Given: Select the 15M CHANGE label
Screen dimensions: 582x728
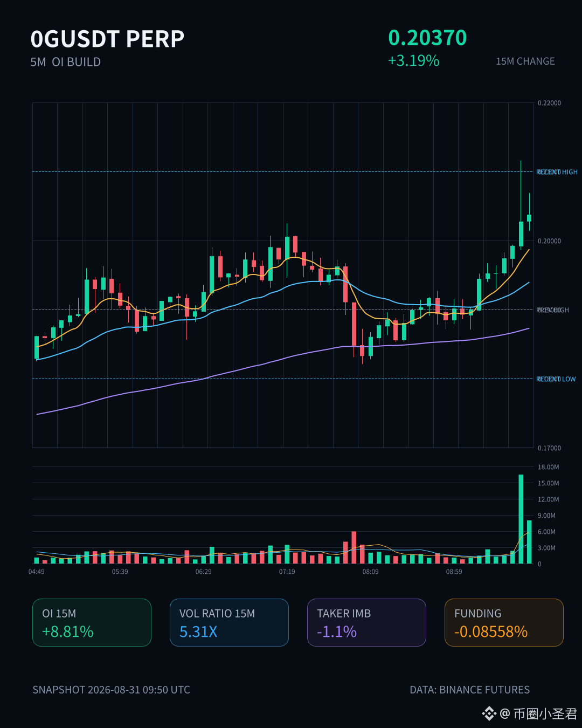Looking at the screenshot, I should pos(525,61).
